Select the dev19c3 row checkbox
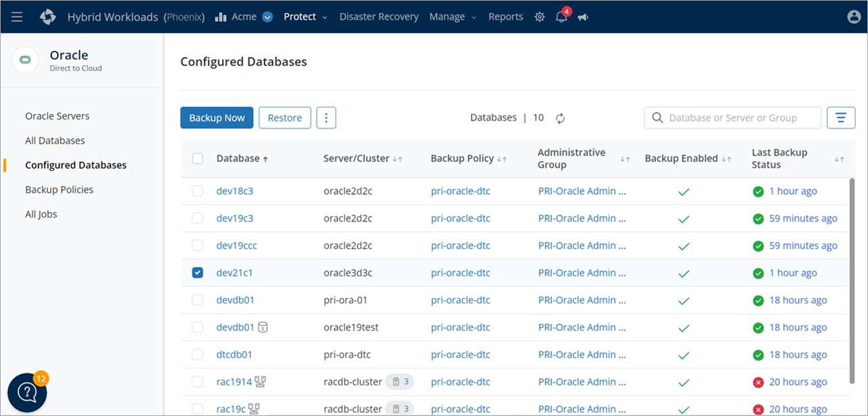 pyautogui.click(x=198, y=218)
